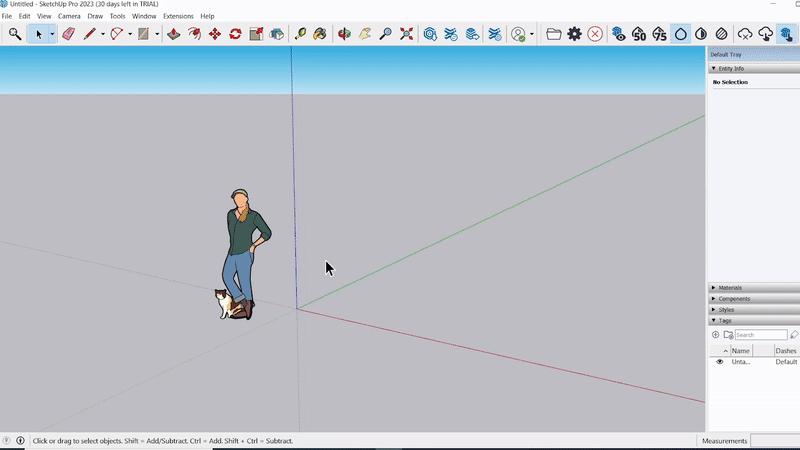
Task: Select the Rotate tool
Action: (x=235, y=34)
